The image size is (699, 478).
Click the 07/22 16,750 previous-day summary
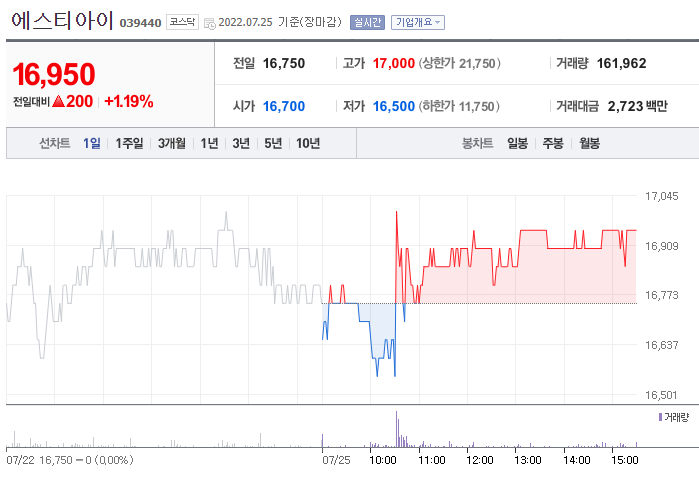[70, 460]
